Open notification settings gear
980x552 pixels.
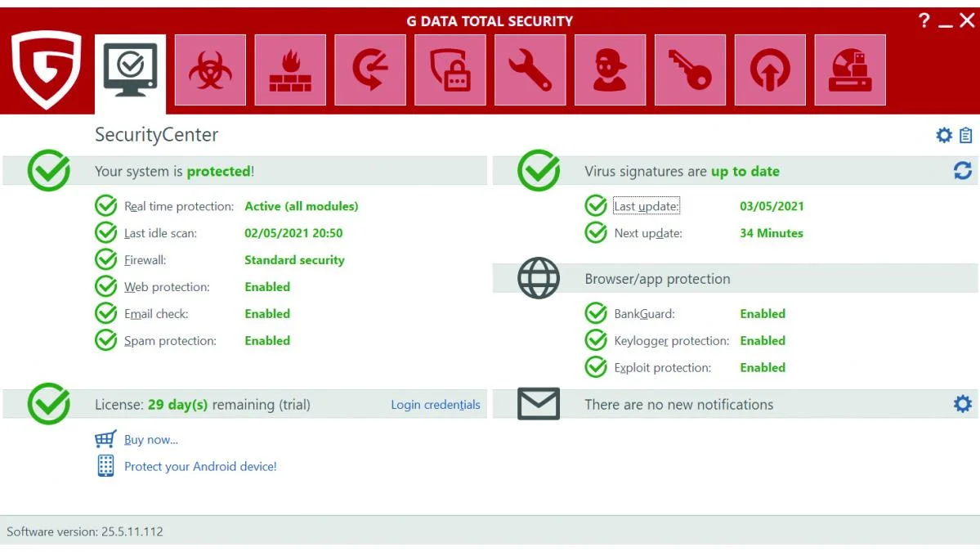(x=963, y=404)
